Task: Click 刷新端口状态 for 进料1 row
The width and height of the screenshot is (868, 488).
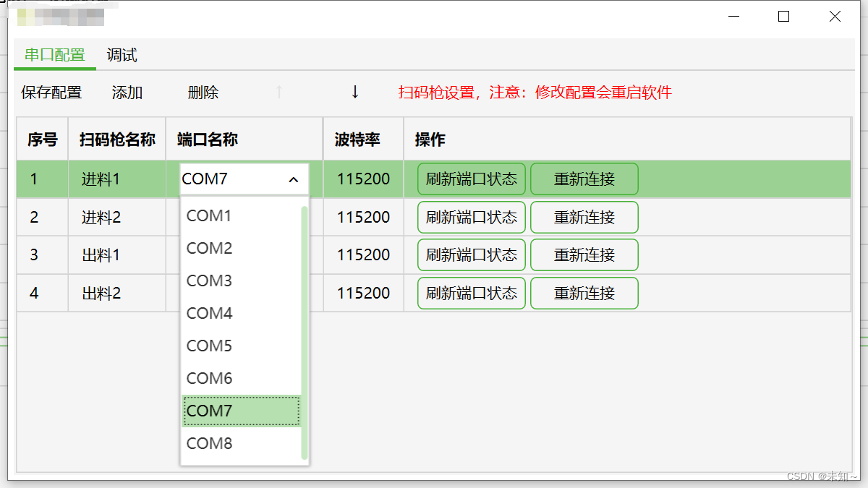Action: pyautogui.click(x=471, y=179)
